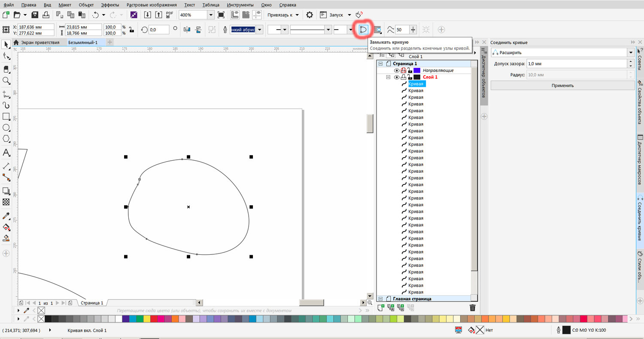
Task: Select the Rectangle tool
Action: click(x=6, y=116)
